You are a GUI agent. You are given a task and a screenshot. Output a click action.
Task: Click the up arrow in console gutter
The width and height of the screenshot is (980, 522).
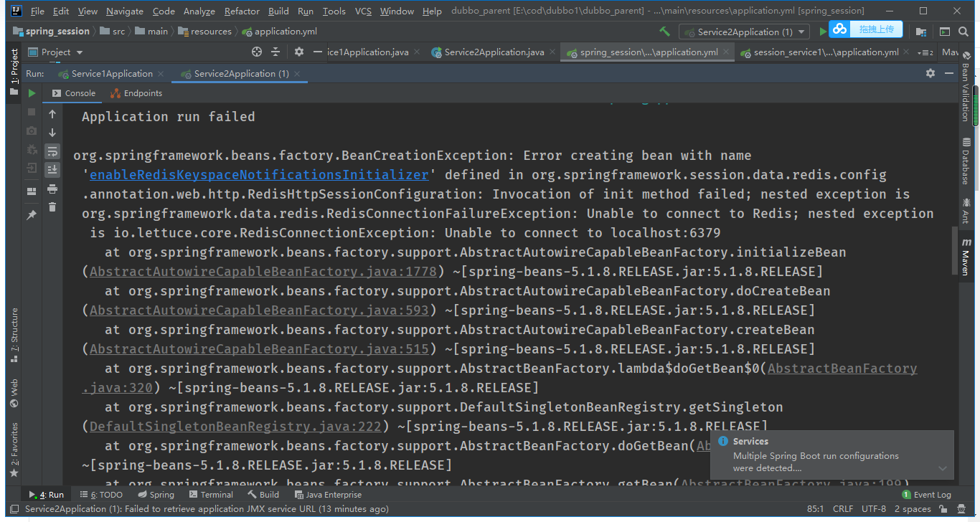click(52, 114)
